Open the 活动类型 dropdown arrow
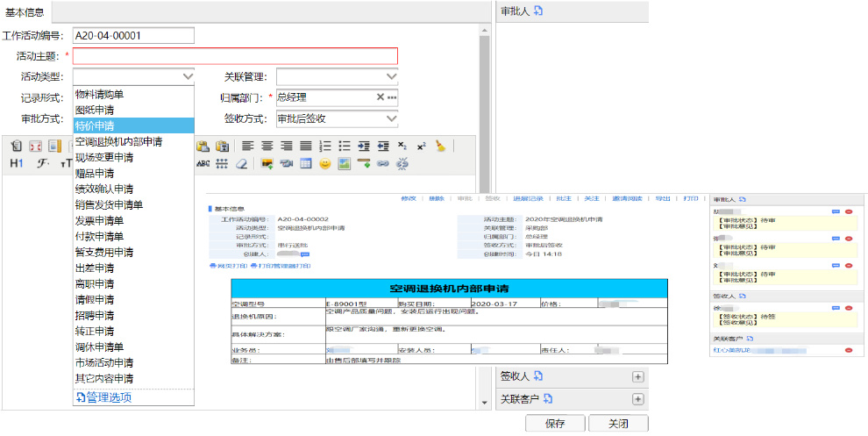Screen dimensions: 868x436 click(187, 77)
